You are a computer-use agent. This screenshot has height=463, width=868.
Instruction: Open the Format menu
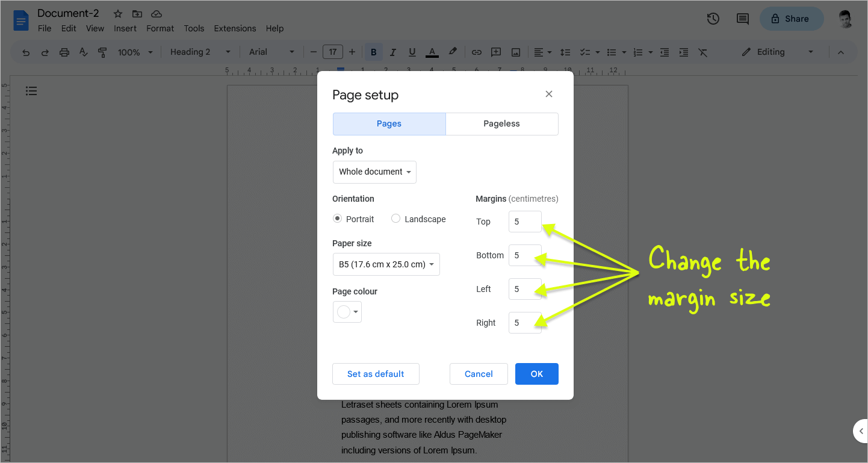point(160,28)
